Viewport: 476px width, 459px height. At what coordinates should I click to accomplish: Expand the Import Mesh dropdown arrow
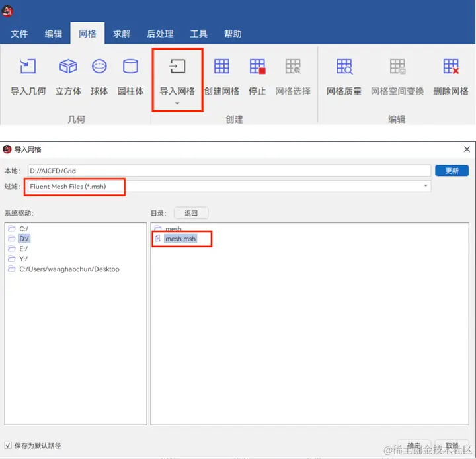(x=177, y=103)
